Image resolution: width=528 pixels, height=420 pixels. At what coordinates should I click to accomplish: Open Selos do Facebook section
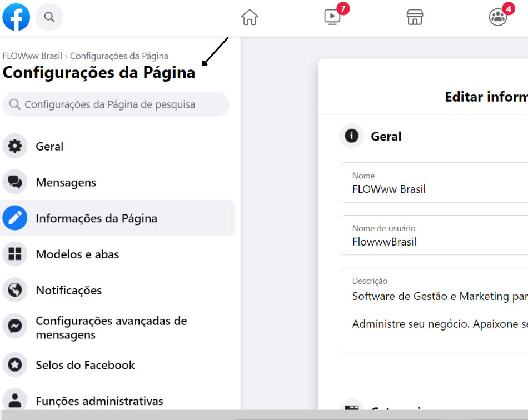(117, 364)
